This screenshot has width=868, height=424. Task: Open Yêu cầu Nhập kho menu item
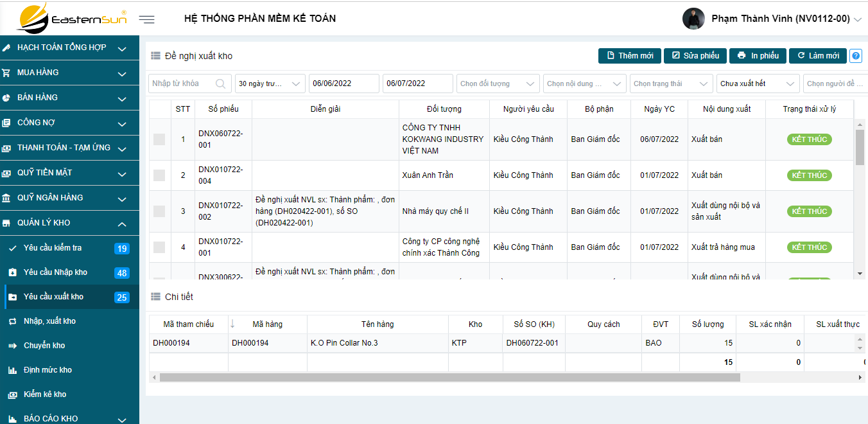[55, 272]
